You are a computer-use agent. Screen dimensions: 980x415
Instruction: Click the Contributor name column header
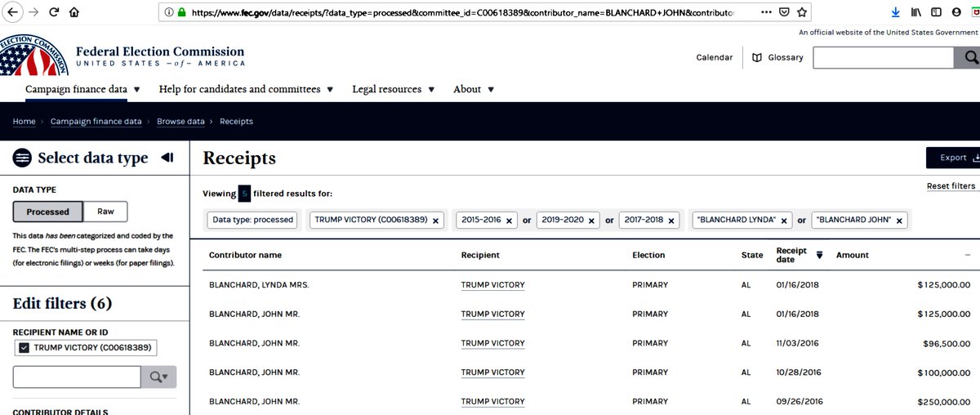click(x=245, y=255)
